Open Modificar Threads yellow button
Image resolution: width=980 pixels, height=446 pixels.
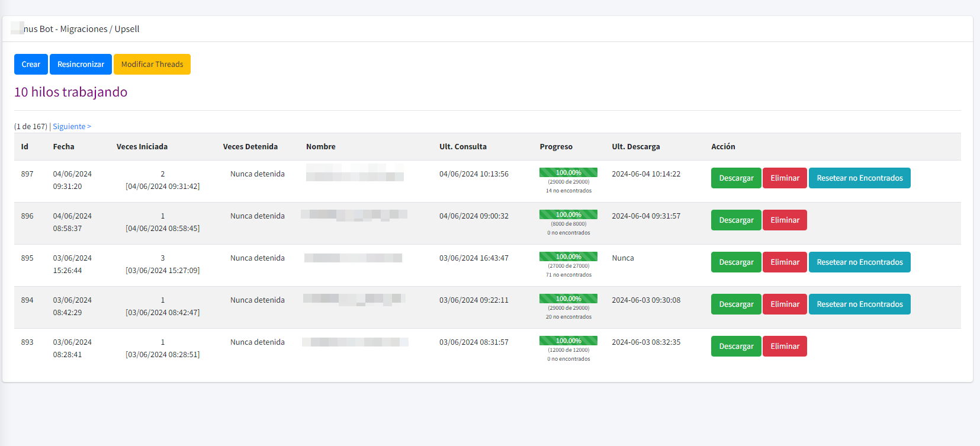click(x=152, y=65)
